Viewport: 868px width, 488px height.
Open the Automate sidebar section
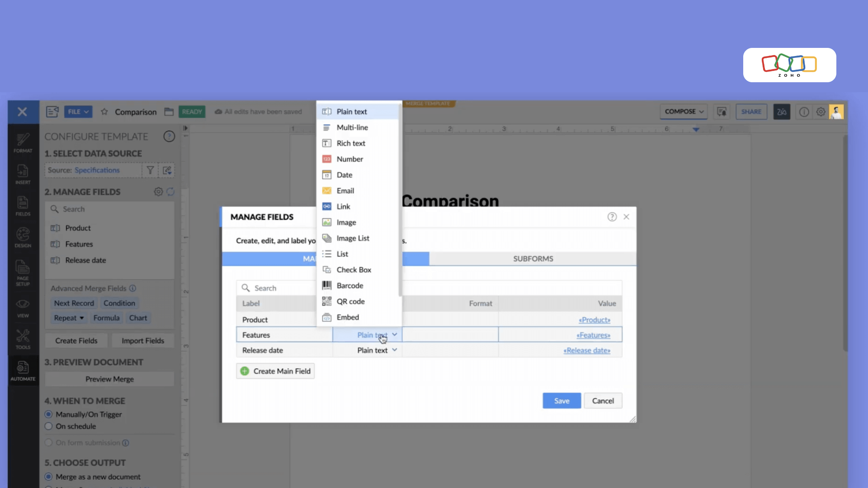click(23, 371)
